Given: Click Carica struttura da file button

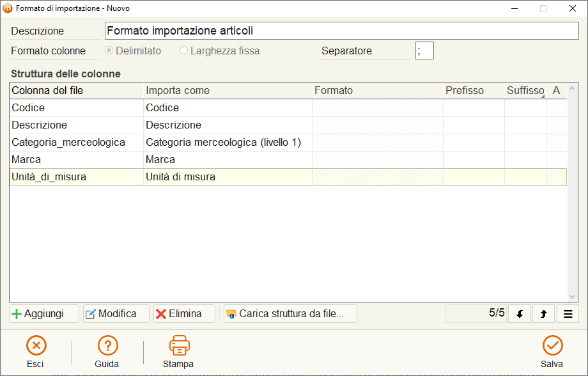Looking at the screenshot, I should click(x=290, y=314).
